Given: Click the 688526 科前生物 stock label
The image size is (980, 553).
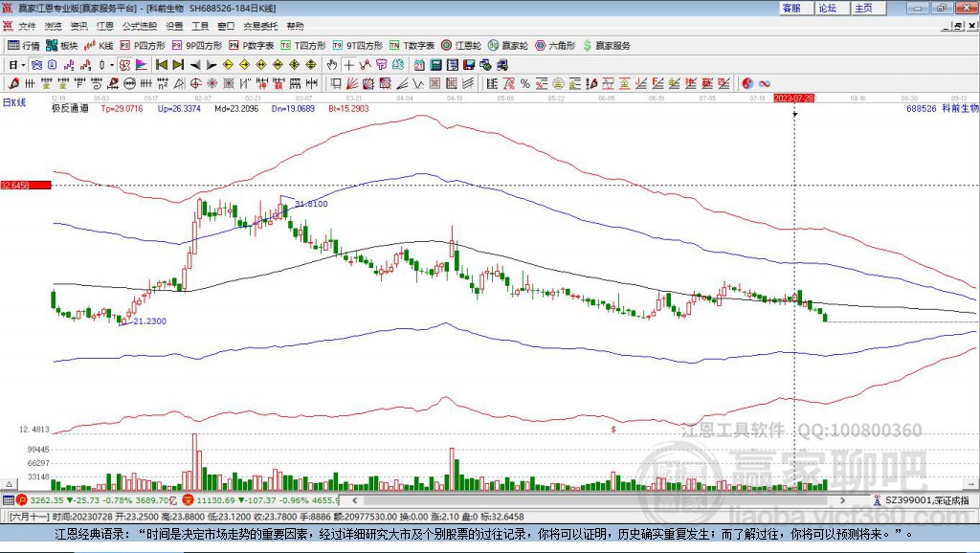Looking at the screenshot, I should tap(943, 109).
